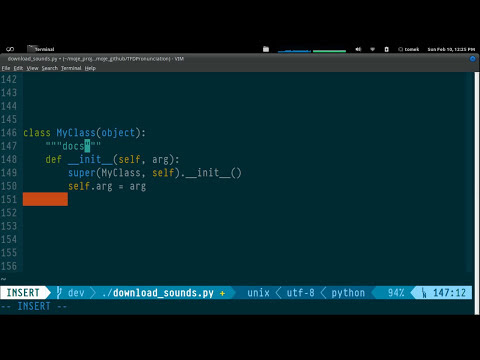Open the folder icon in system tray

click(266, 49)
